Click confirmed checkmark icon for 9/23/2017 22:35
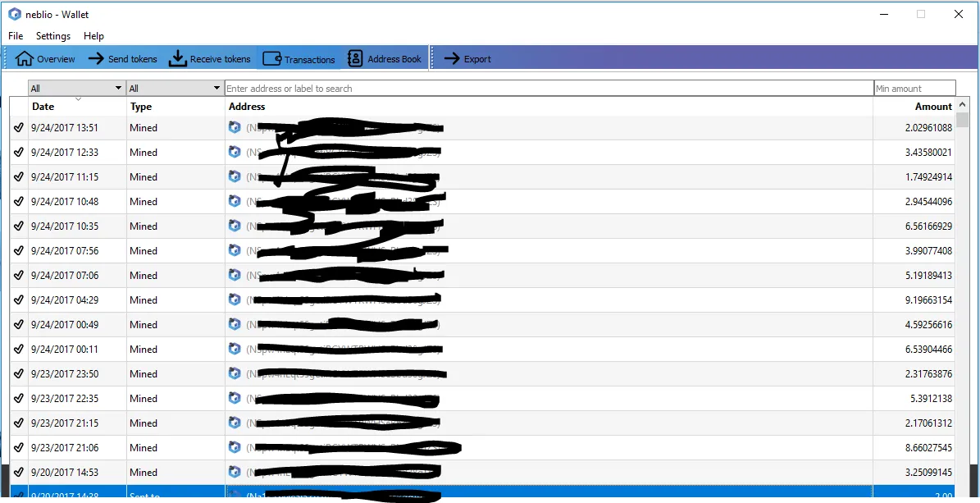This screenshot has height=503, width=980. pyautogui.click(x=19, y=398)
